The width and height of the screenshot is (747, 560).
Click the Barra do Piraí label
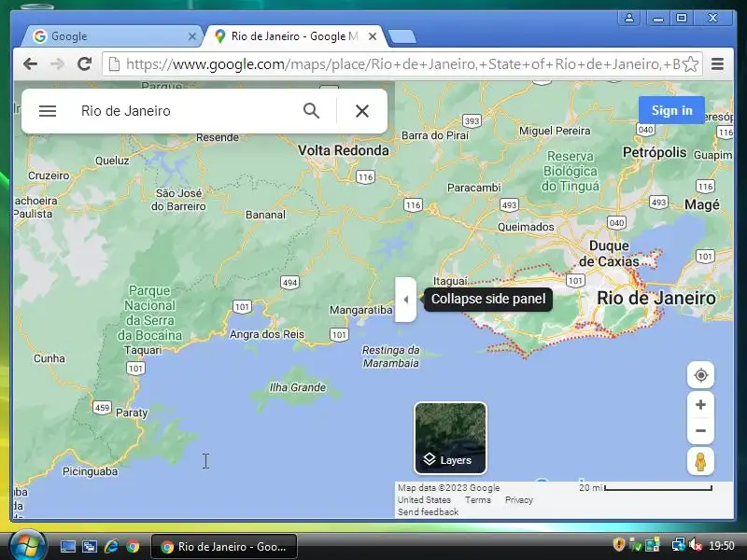tap(435, 135)
